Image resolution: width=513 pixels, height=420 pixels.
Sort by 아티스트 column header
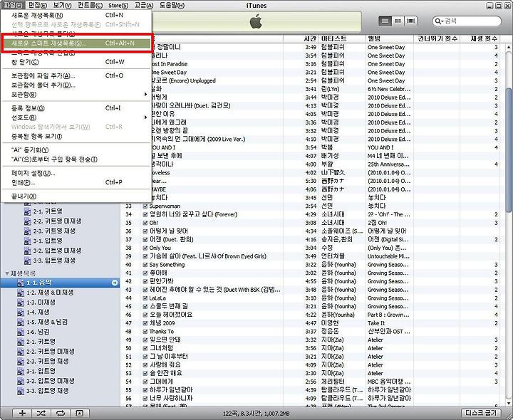click(x=341, y=38)
